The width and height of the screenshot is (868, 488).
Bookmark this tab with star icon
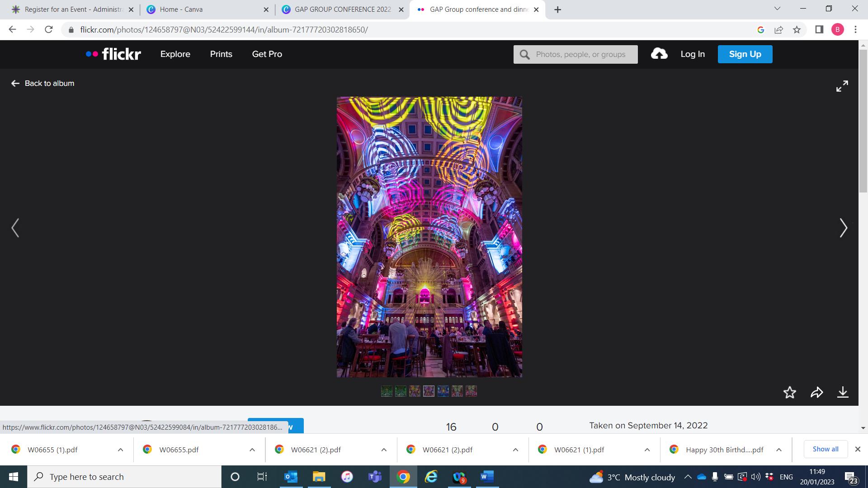click(797, 30)
